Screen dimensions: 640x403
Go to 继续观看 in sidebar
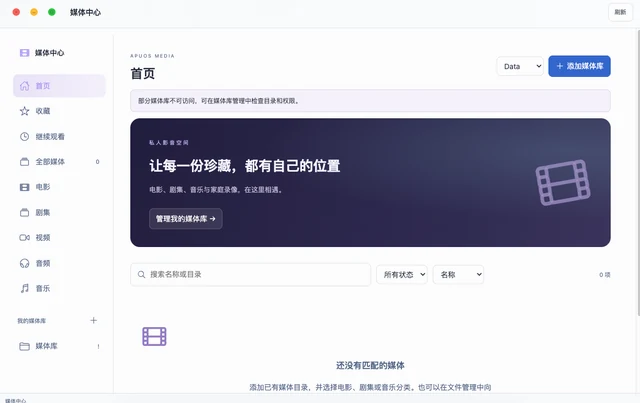coord(59,136)
